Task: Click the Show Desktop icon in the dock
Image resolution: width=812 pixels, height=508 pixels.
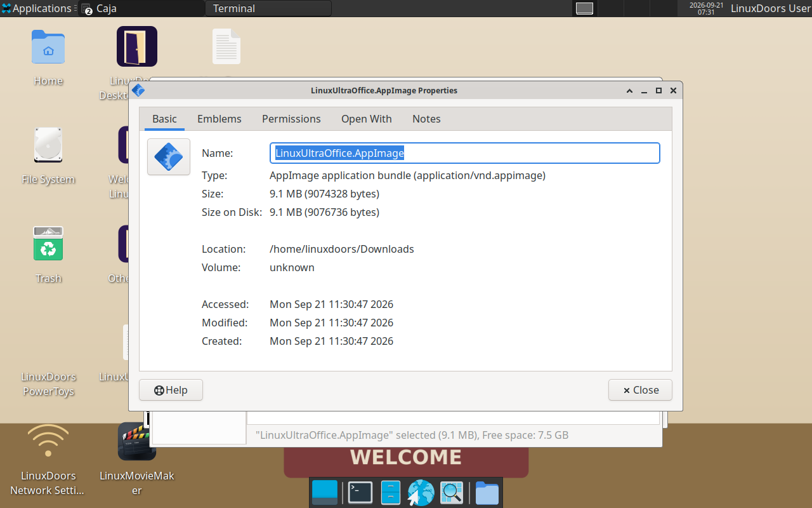Action: coord(325,493)
